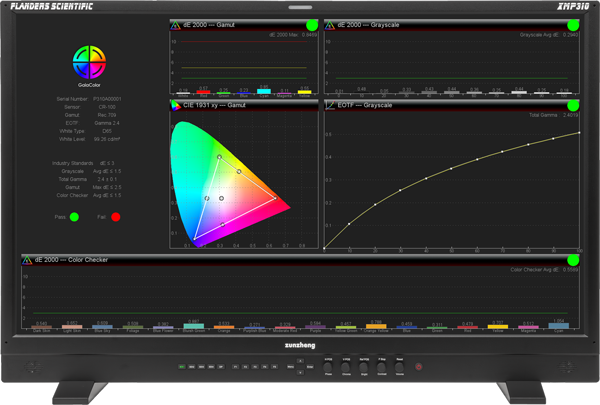600x405 pixels.
Task: Click the Bright rotary knob
Action: pos(364,367)
